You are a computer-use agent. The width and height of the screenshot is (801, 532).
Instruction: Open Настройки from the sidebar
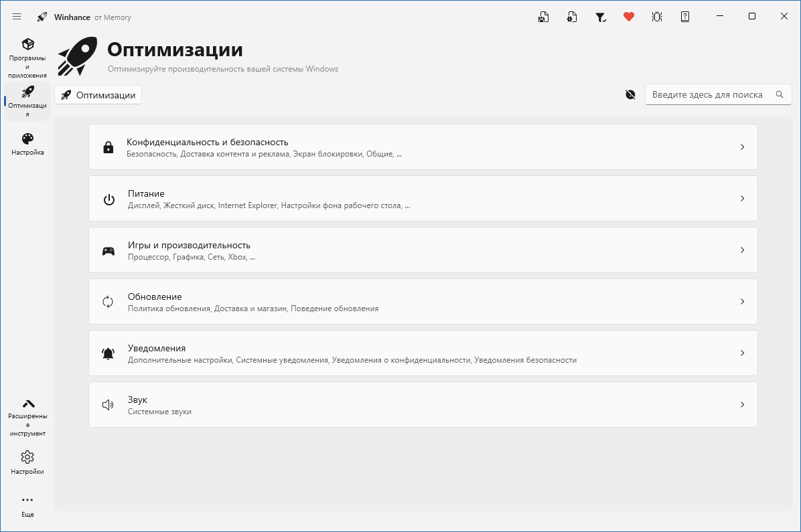pos(27,462)
